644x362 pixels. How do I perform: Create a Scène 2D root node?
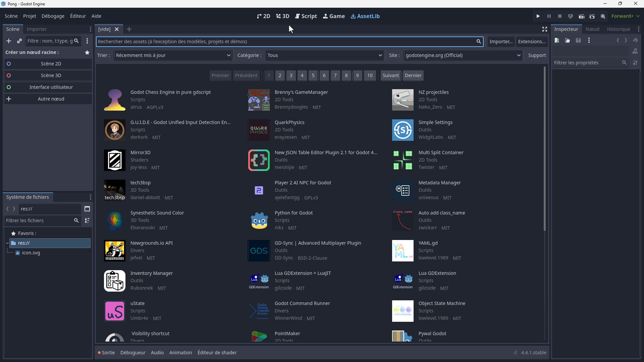[48, 64]
